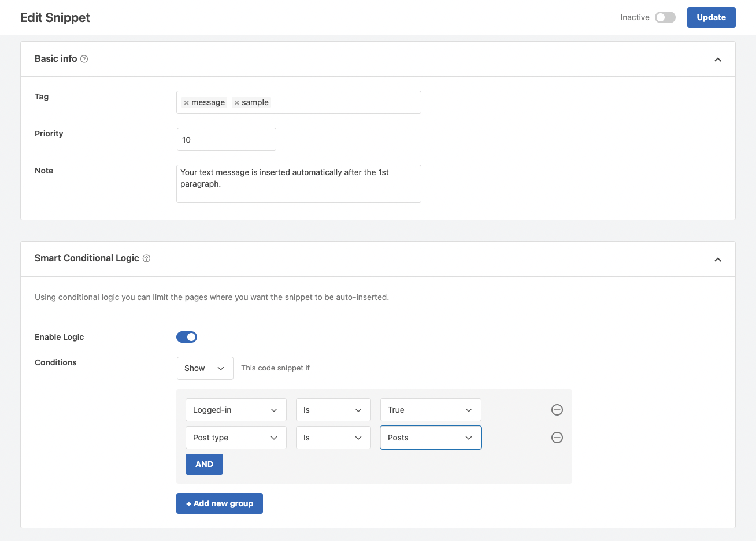The image size is (756, 541).
Task: Delete the Post type condition row
Action: click(557, 438)
